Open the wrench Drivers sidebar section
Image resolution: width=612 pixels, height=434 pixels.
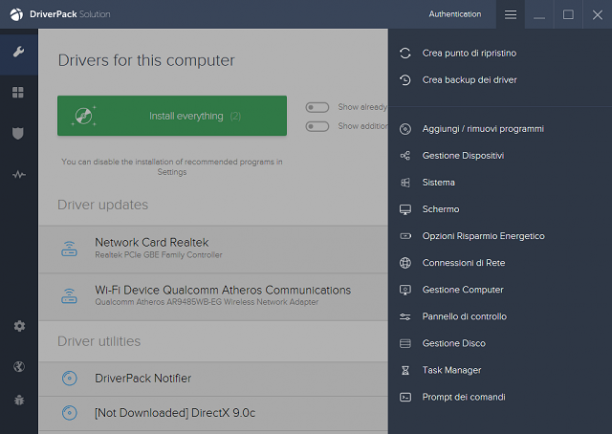pos(18,52)
